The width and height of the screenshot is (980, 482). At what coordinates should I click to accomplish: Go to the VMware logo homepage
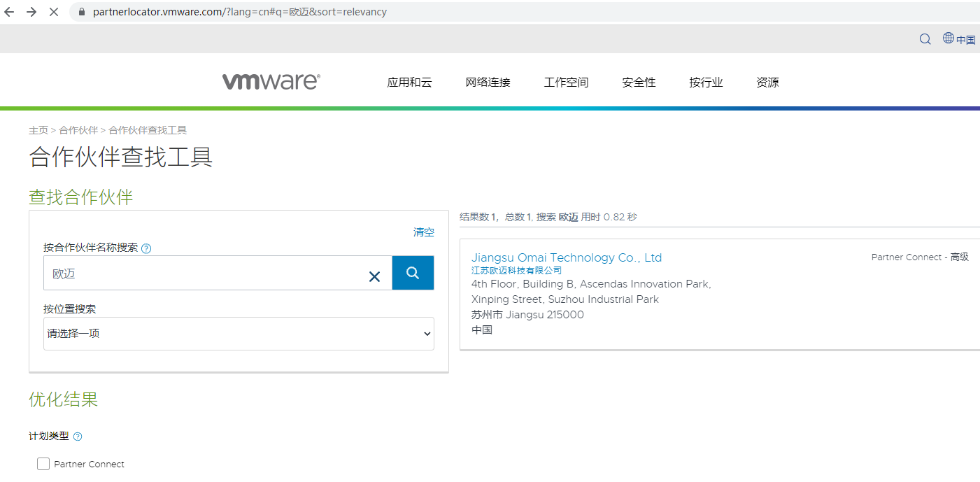click(x=271, y=82)
